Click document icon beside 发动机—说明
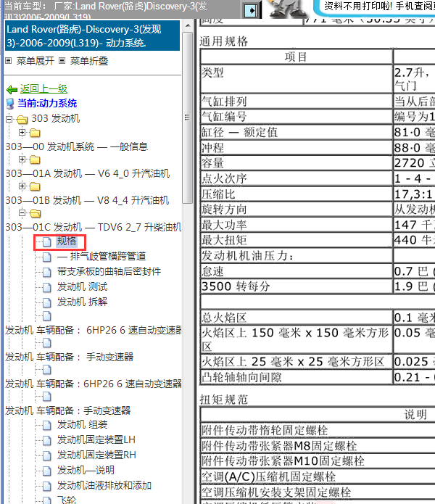This screenshot has height=504, width=435. [x=47, y=471]
